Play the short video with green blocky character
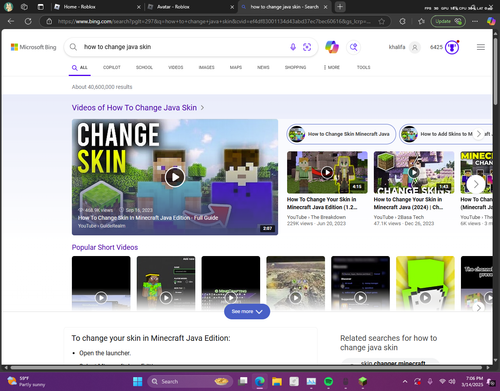 click(x=425, y=283)
